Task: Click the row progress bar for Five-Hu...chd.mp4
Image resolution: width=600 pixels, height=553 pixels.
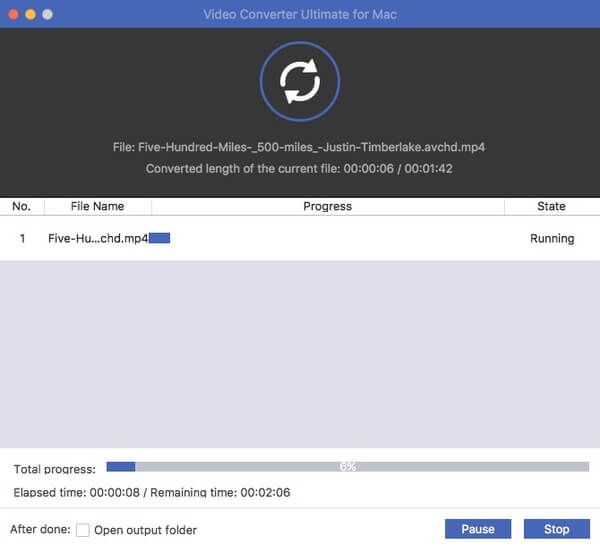Action: pyautogui.click(x=160, y=238)
